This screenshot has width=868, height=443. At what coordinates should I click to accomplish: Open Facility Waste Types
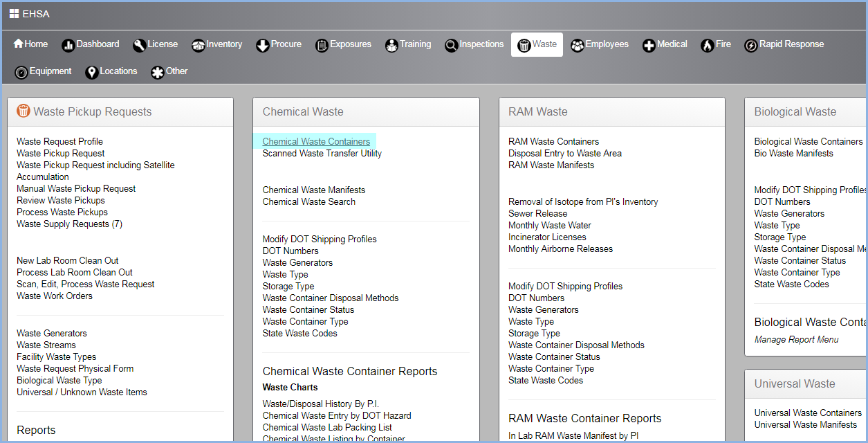click(57, 357)
